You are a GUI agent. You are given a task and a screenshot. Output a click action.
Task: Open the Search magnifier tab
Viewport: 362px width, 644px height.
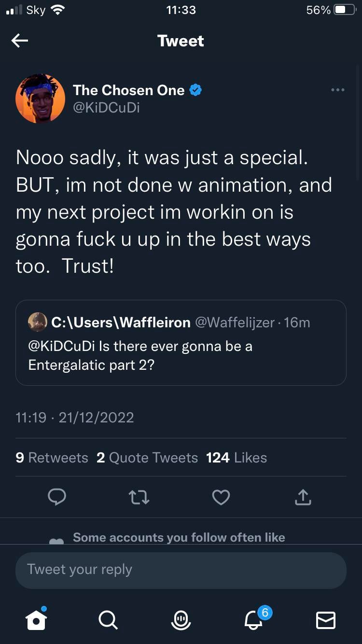[108, 619]
